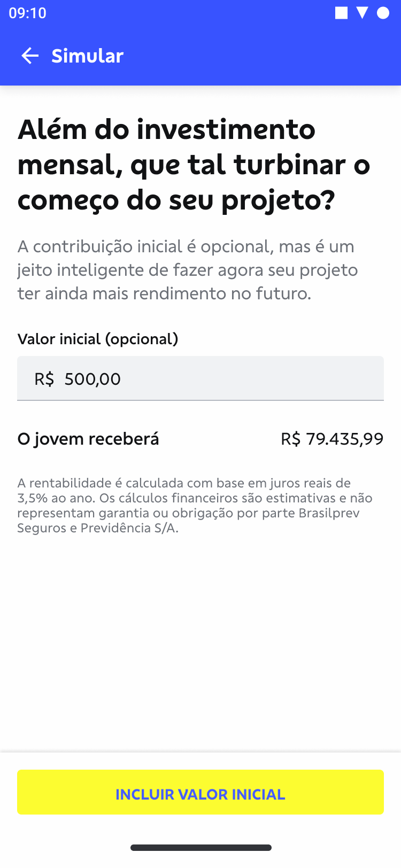Tap the triangle signal icon in status bar
The height and width of the screenshot is (868, 401).
[362, 13]
